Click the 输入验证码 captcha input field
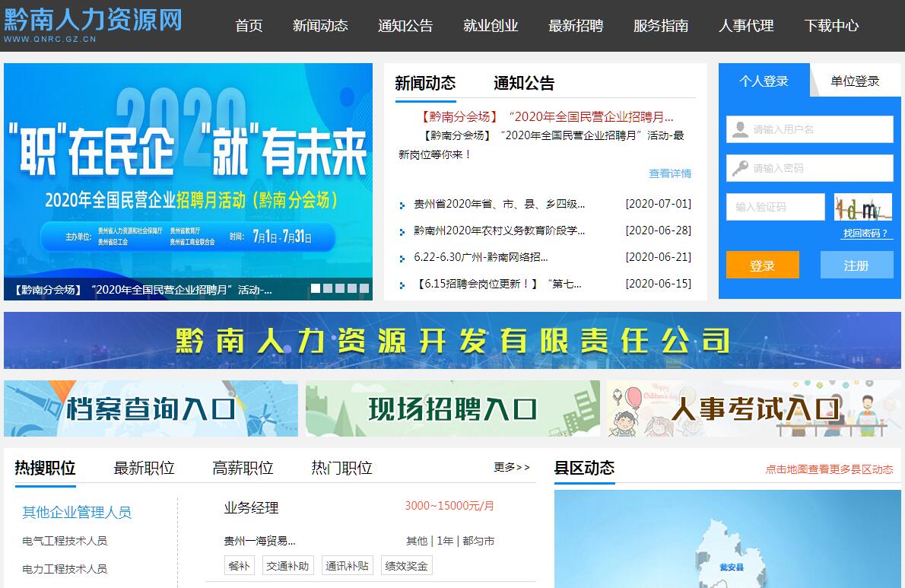 point(776,207)
